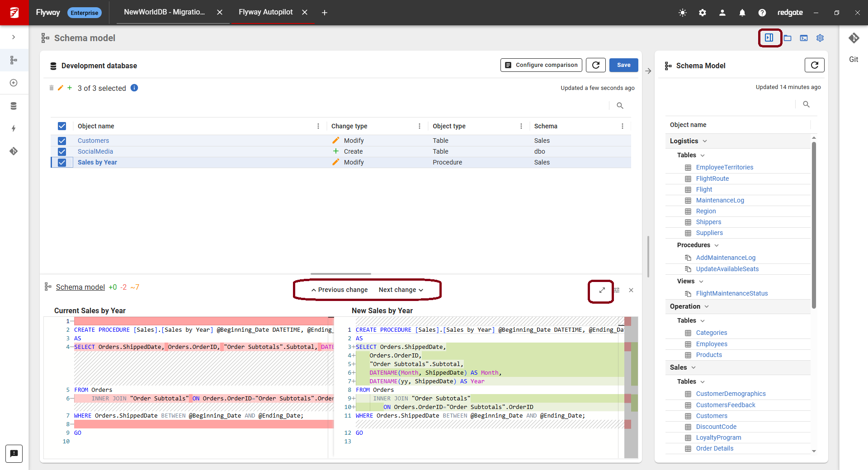Close the diff viewer pane

click(631, 290)
